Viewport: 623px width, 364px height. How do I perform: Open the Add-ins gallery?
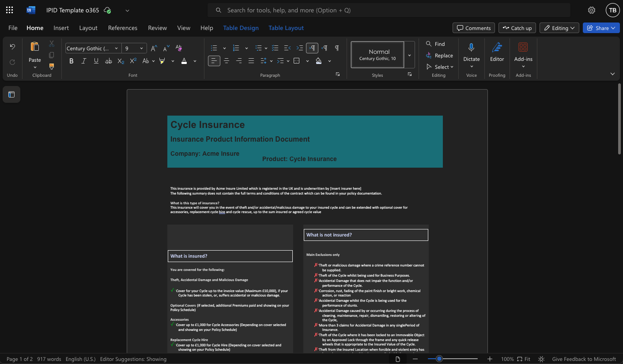tap(523, 47)
